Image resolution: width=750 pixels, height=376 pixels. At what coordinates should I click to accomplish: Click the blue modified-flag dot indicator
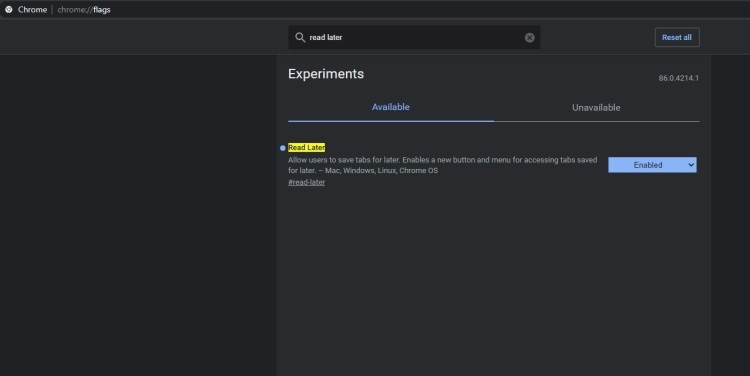click(283, 148)
